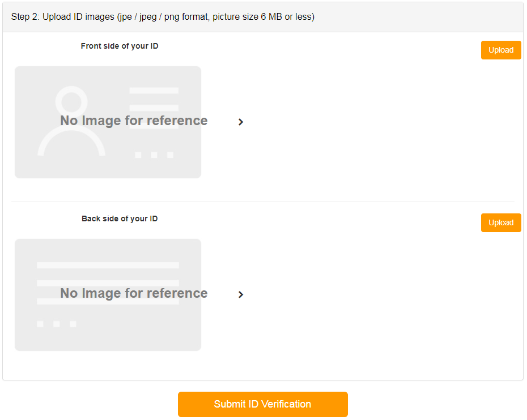The image size is (527, 420).
Task: Click the "Step 2: Upload ID images" header
Action: click(x=163, y=17)
